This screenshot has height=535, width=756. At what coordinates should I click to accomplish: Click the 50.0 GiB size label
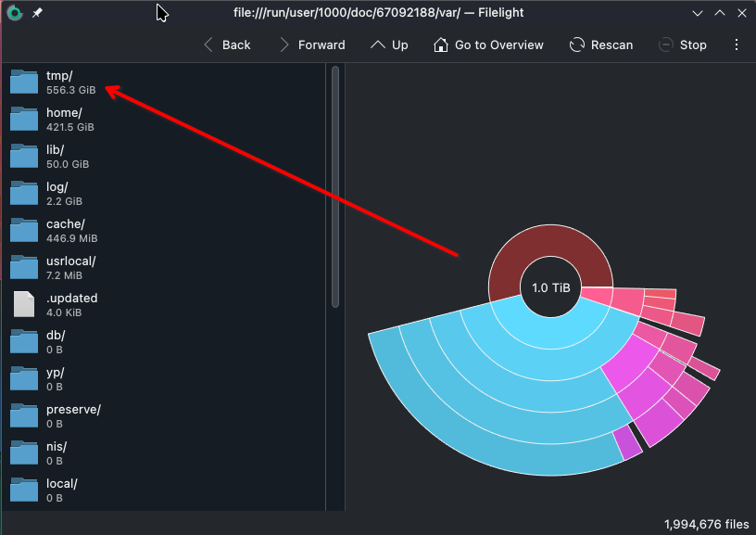click(x=68, y=164)
